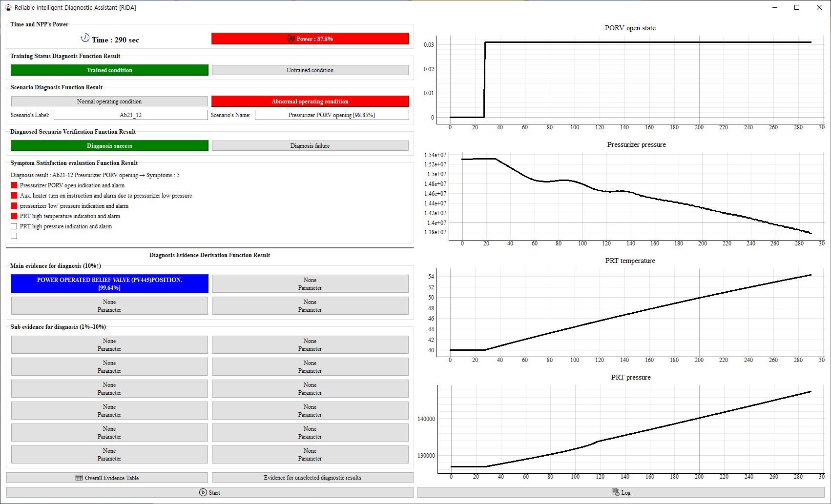This screenshot has width=831, height=504.
Task: Click the play icon on the Start button
Action: point(203,493)
